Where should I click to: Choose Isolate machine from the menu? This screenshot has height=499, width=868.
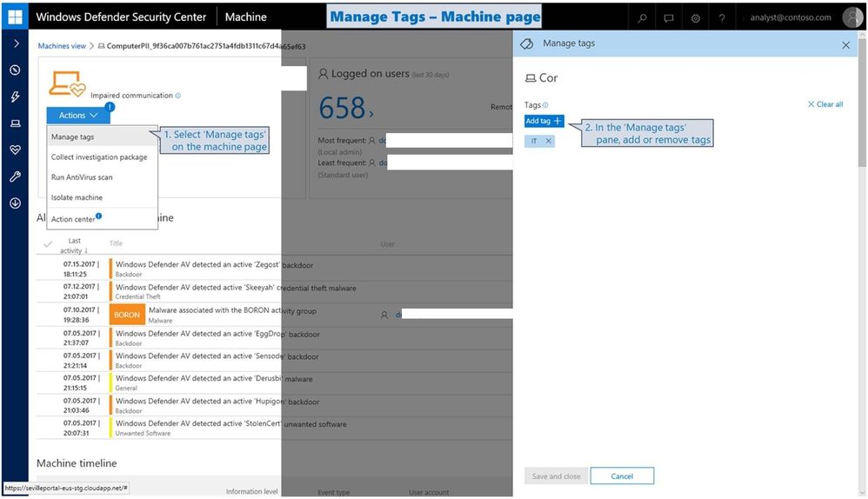103,197
